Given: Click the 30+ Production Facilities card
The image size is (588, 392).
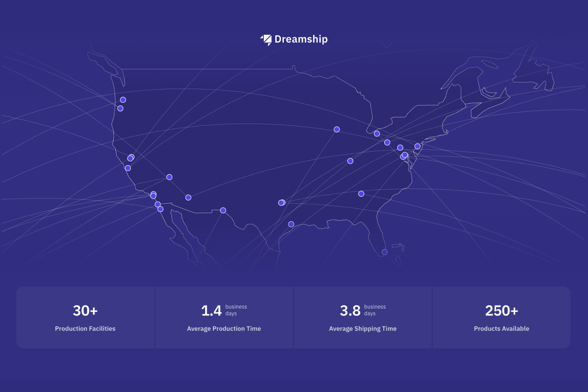Looking at the screenshot, I should 85,317.
